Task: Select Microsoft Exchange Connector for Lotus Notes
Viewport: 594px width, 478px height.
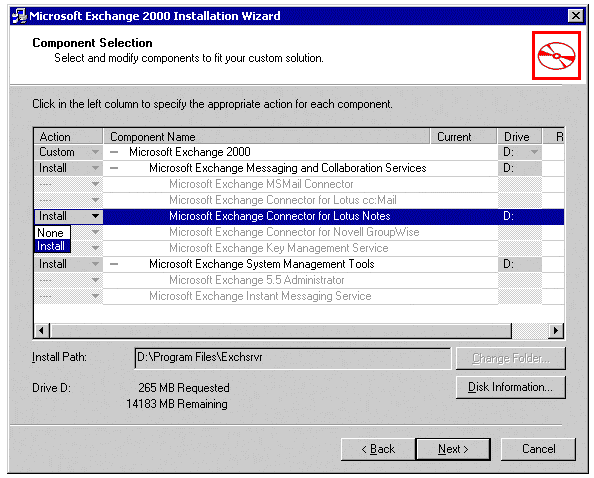Action: click(x=280, y=216)
